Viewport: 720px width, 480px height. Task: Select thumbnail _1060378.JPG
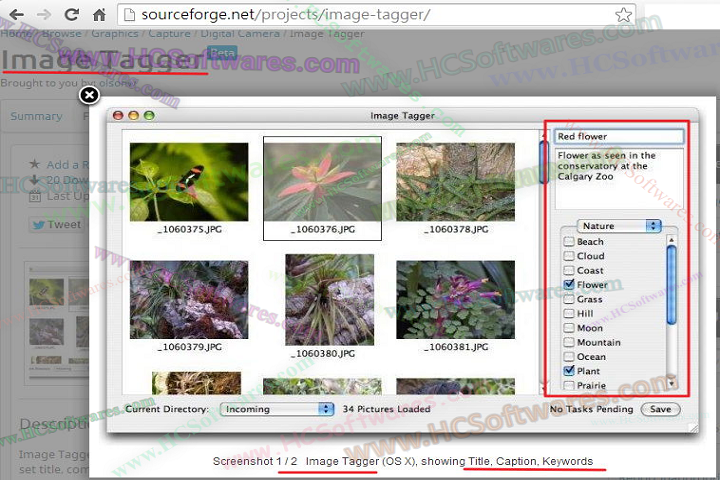[456, 182]
